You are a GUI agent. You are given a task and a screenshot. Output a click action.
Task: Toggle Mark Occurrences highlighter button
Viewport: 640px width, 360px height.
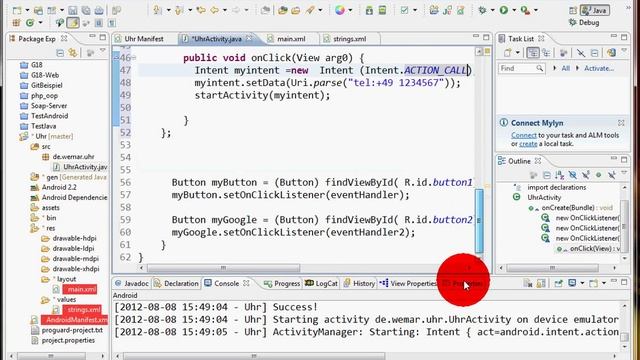coord(73,23)
